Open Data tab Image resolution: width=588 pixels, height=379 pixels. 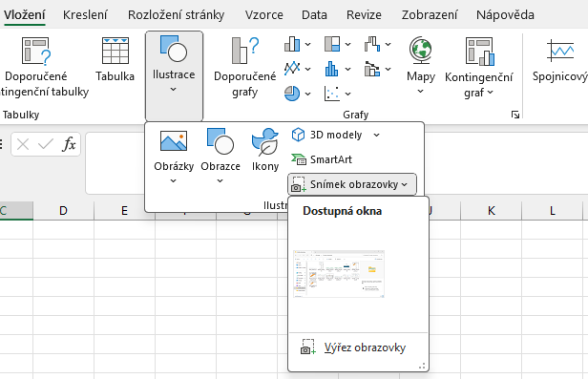[314, 15]
